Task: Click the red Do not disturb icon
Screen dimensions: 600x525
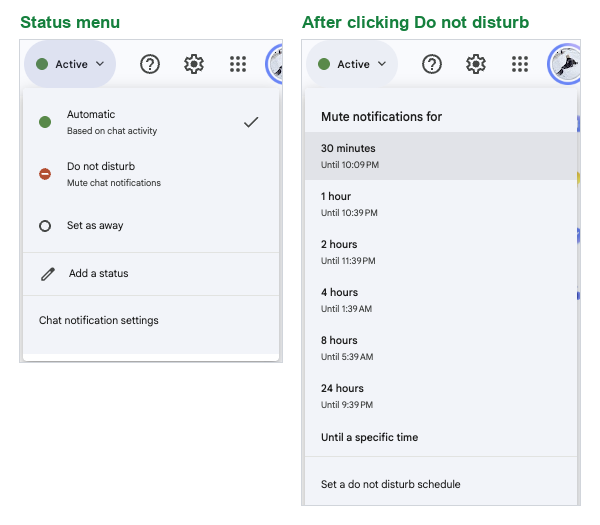Action: (45, 174)
